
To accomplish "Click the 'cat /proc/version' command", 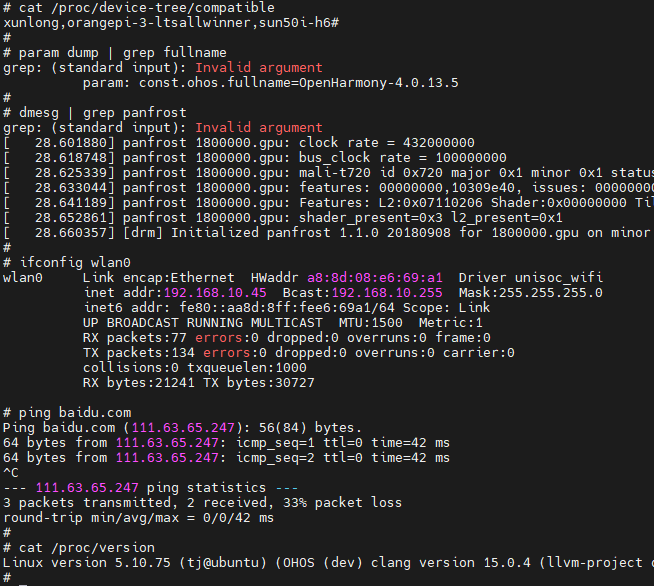I will (x=79, y=548).
